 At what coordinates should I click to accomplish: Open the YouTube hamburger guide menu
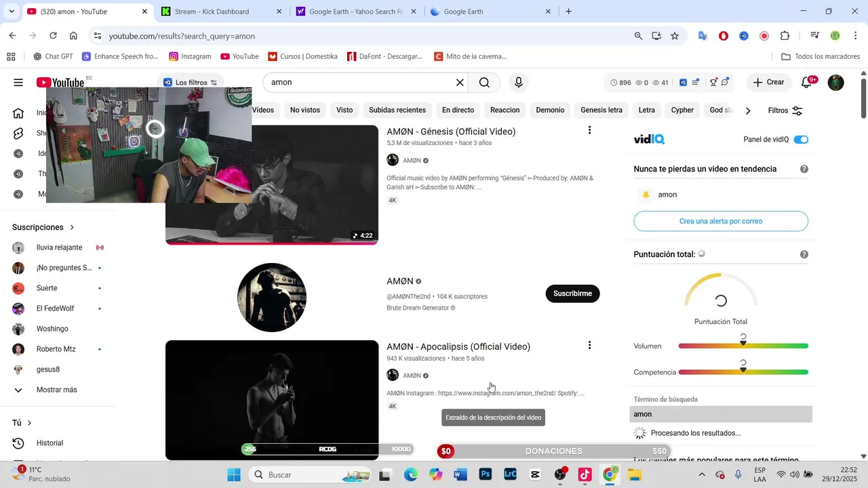18,83
